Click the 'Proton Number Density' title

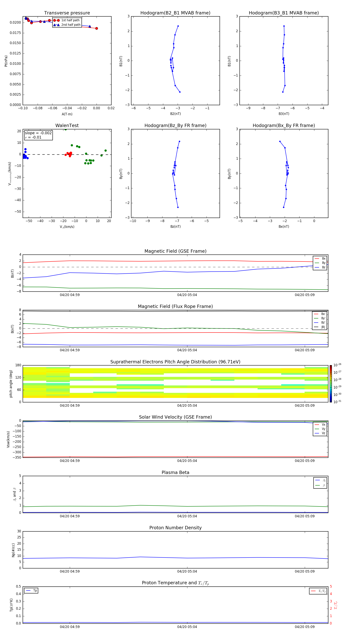175,528
